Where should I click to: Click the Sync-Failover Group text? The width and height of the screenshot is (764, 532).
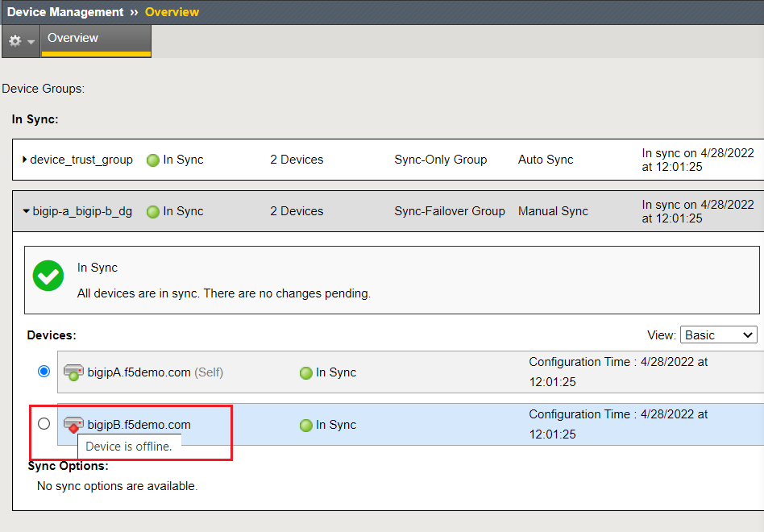pos(449,211)
